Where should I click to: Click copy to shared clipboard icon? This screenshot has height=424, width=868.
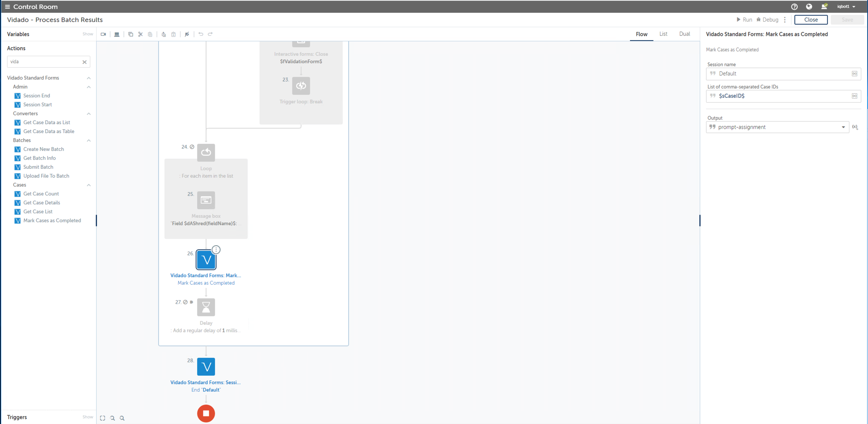click(x=164, y=34)
